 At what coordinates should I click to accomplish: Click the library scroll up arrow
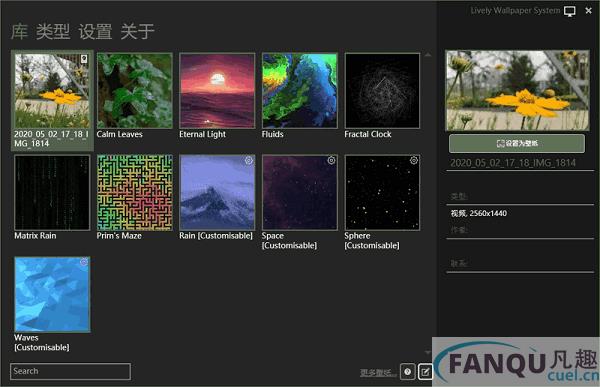(428, 56)
